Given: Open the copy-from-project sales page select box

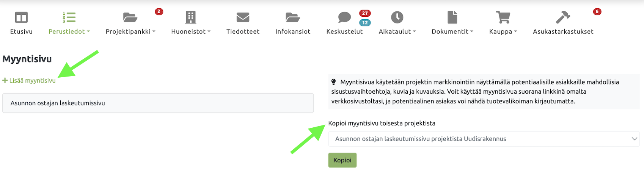Looking at the screenshot, I should coord(484,139).
